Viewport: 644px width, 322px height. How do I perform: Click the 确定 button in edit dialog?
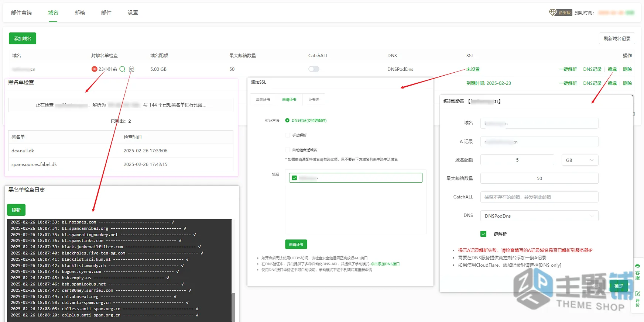click(619, 286)
